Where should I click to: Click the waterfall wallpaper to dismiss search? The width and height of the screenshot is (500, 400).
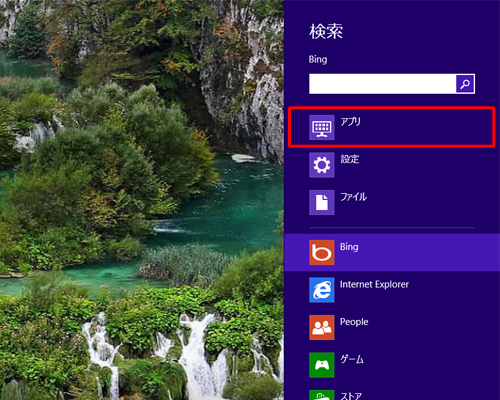pos(142,200)
